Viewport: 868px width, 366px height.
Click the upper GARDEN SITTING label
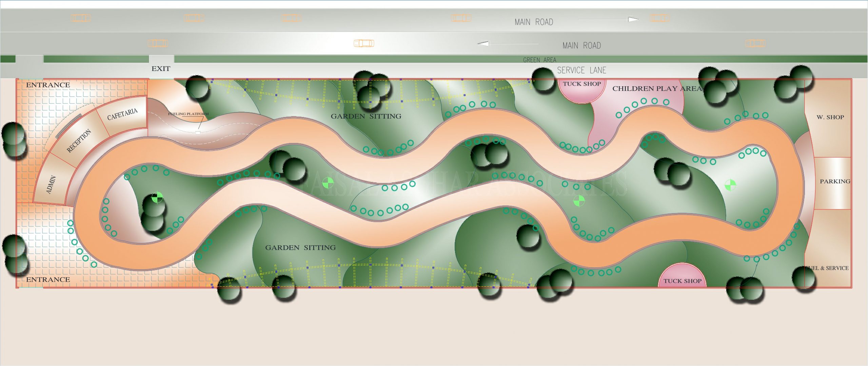tap(366, 116)
